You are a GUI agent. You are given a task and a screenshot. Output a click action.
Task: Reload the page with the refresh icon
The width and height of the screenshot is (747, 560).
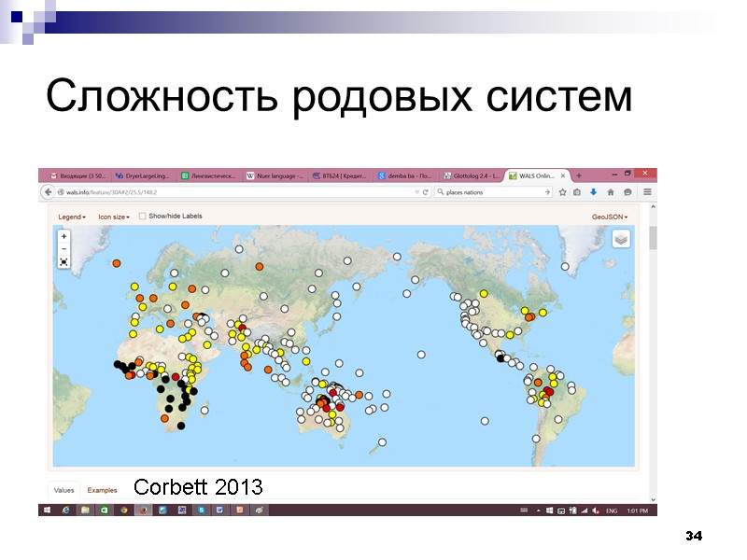point(426,192)
